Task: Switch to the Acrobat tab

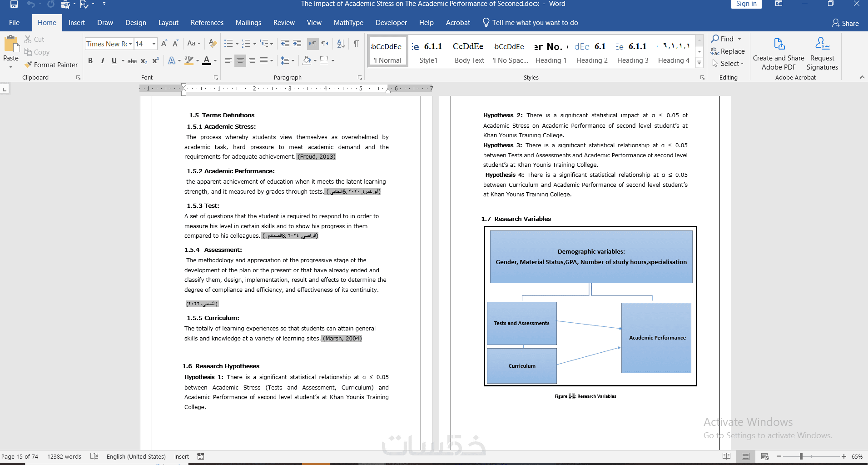Action: [458, 23]
